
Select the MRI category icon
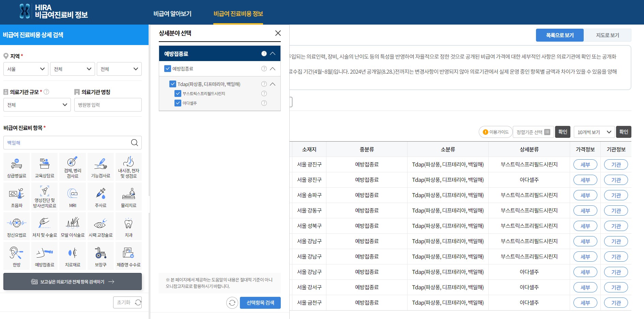click(x=73, y=197)
